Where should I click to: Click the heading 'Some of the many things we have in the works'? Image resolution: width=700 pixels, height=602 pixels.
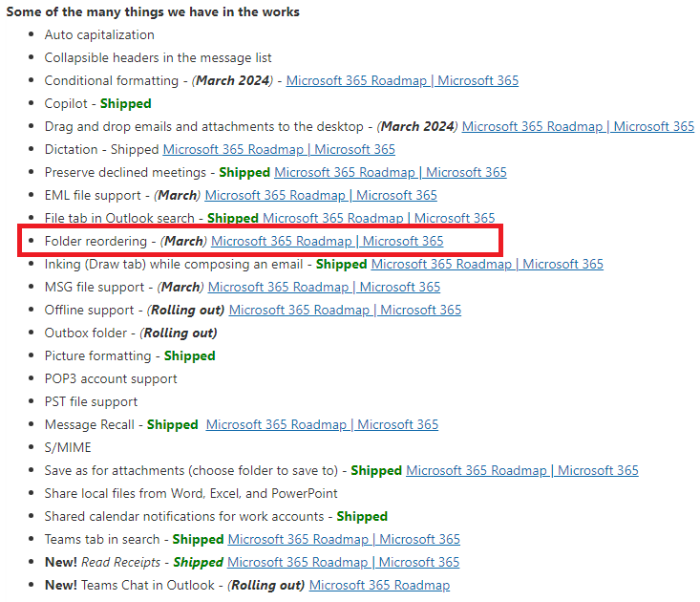[x=153, y=11]
